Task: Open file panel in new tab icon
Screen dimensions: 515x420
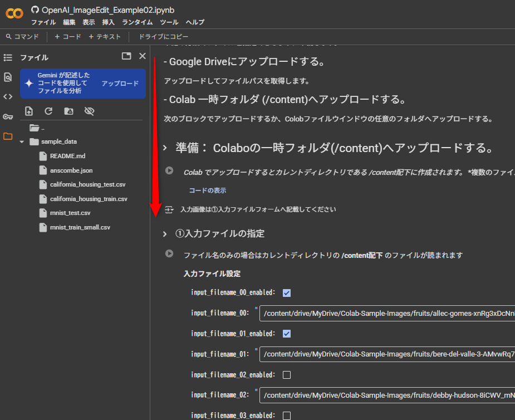Action: 126,56
